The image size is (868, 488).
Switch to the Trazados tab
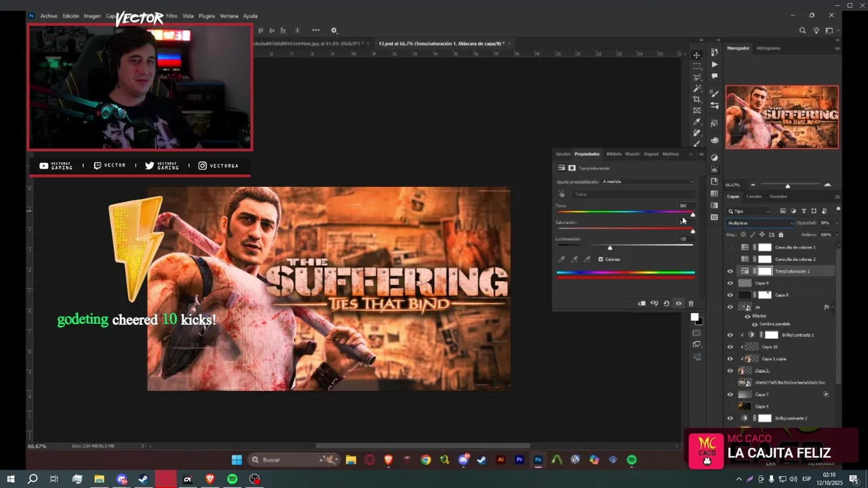pos(778,197)
